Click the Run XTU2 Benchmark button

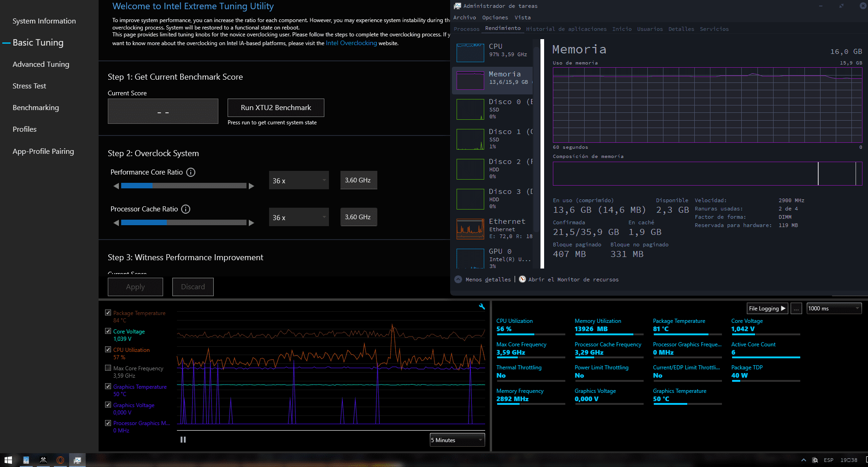click(276, 108)
